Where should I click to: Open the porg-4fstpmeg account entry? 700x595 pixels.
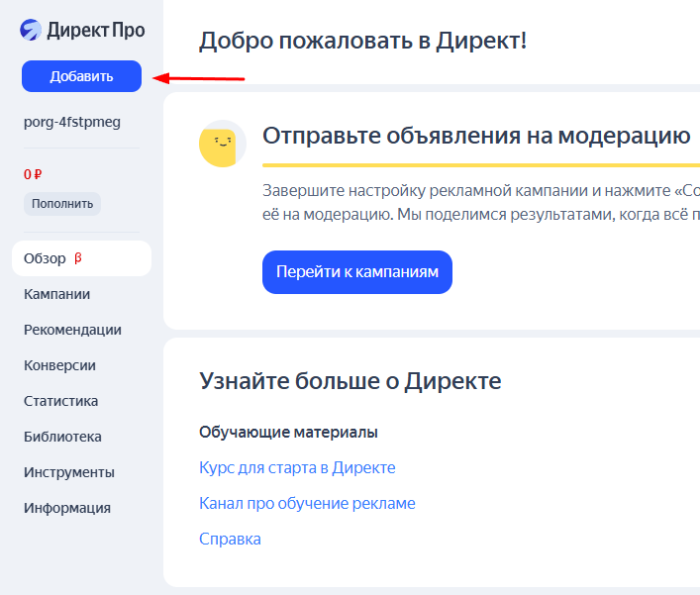pyautogui.click(x=71, y=122)
